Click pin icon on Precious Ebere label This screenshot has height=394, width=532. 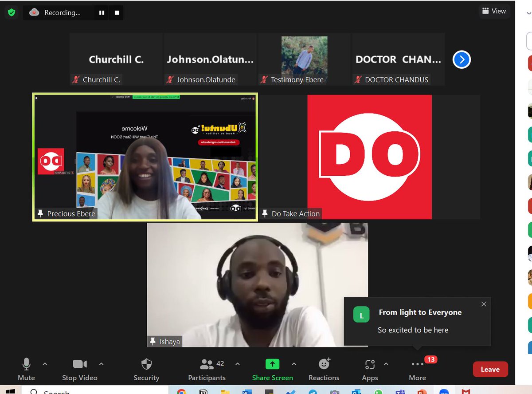pyautogui.click(x=41, y=213)
